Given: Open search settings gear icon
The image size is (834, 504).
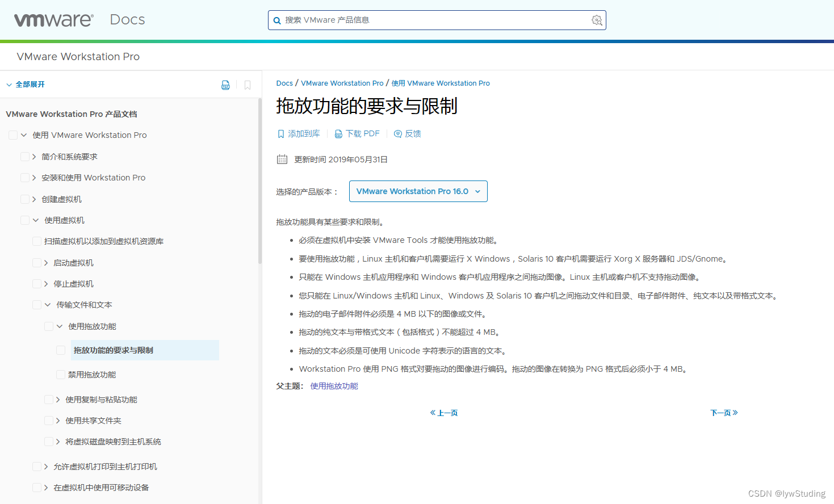Looking at the screenshot, I should click(x=597, y=20).
